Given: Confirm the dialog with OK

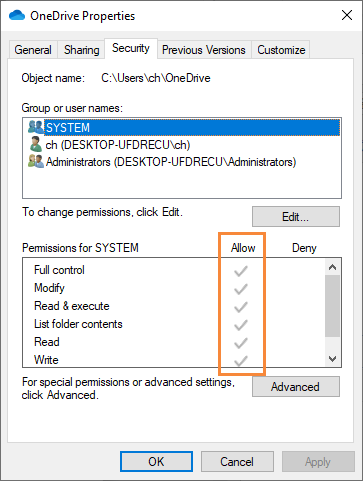Looking at the screenshot, I should point(156,462).
